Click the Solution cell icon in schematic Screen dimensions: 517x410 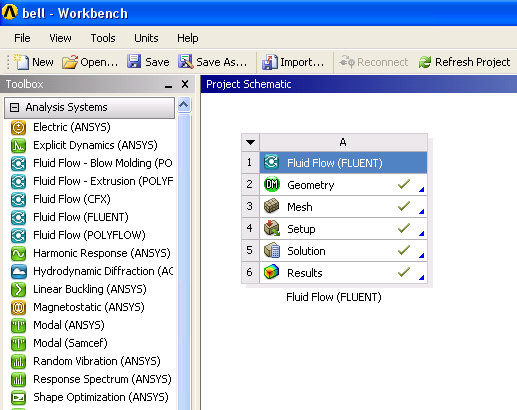tap(272, 250)
